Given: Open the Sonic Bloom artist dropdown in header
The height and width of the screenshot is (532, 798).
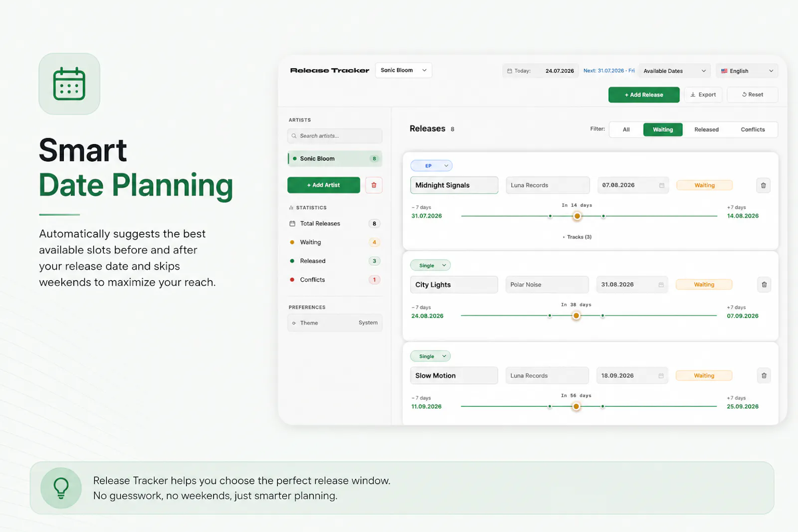Looking at the screenshot, I should tap(403, 70).
